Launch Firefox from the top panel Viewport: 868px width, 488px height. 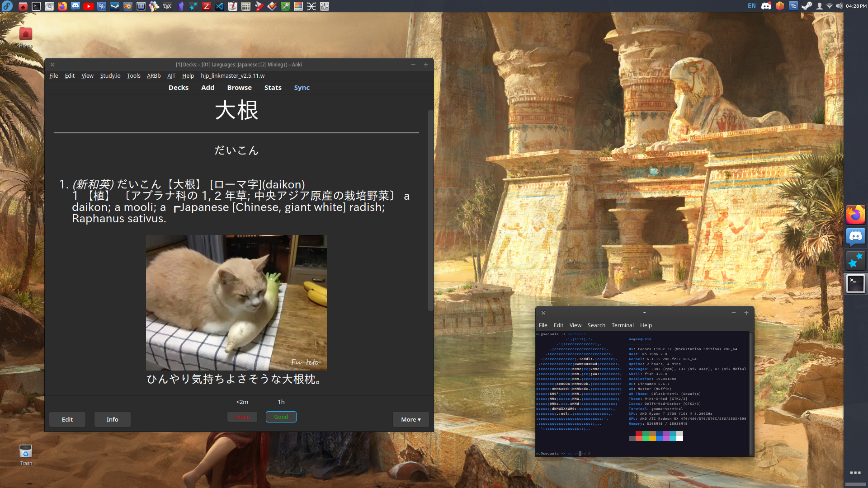(x=62, y=6)
